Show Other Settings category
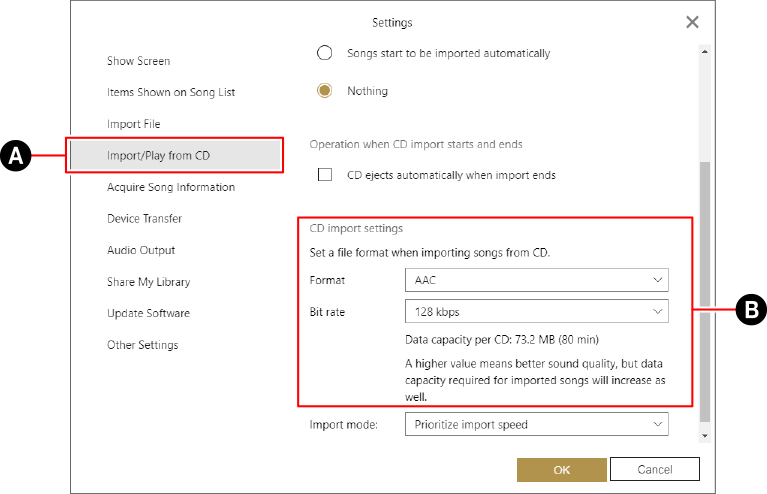Viewport: 767px width, 494px height. (x=142, y=345)
